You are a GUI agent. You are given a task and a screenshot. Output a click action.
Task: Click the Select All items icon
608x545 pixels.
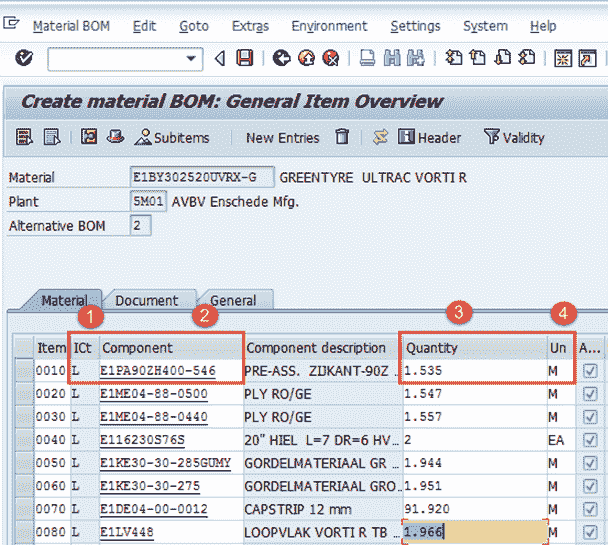coord(24,137)
